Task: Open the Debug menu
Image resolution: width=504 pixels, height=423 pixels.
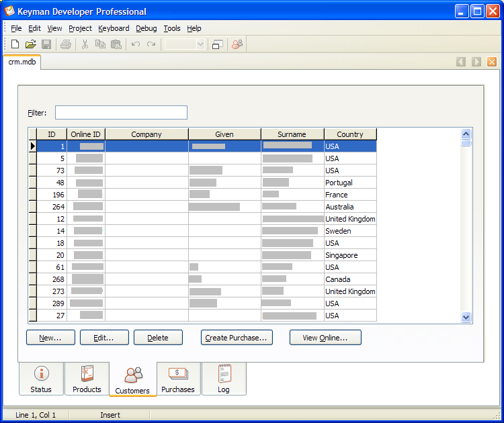Action: click(x=146, y=28)
